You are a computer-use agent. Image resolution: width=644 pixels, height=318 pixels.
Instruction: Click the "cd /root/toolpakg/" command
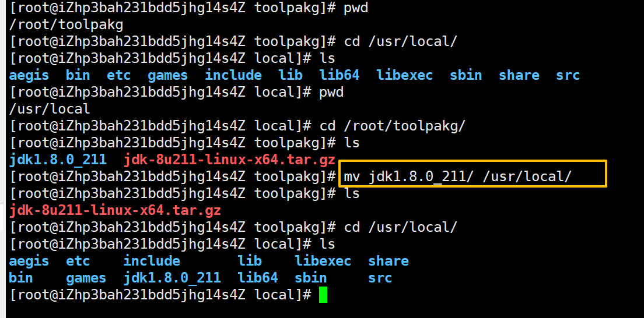392,126
